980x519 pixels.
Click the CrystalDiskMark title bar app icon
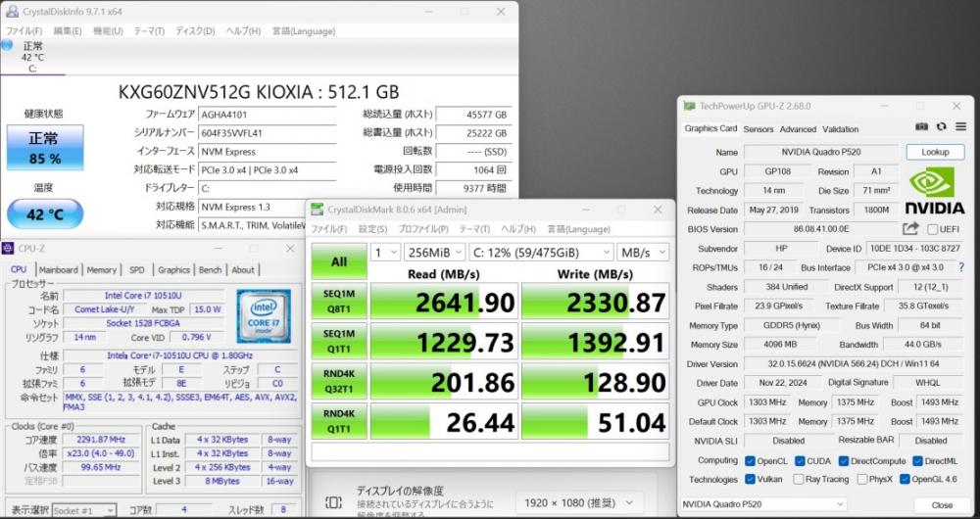[x=318, y=210]
